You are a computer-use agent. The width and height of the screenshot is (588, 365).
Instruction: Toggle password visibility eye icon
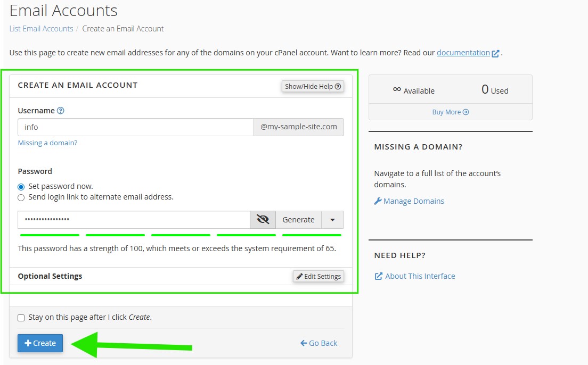click(x=263, y=220)
